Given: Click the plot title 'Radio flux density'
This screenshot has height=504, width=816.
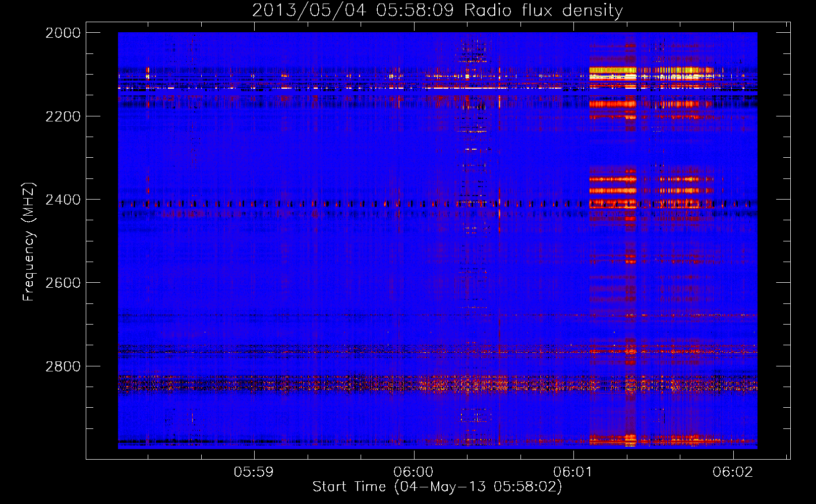Looking at the screenshot, I should 543,10.
